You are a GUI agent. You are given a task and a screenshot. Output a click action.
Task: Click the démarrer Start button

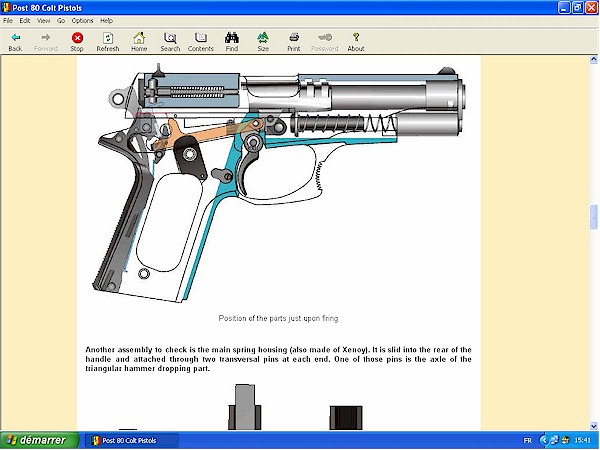39,440
